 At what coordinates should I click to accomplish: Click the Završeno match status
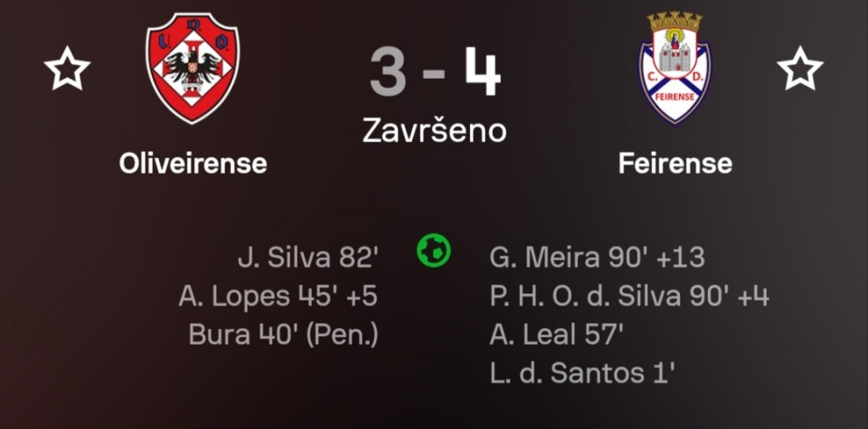click(434, 130)
